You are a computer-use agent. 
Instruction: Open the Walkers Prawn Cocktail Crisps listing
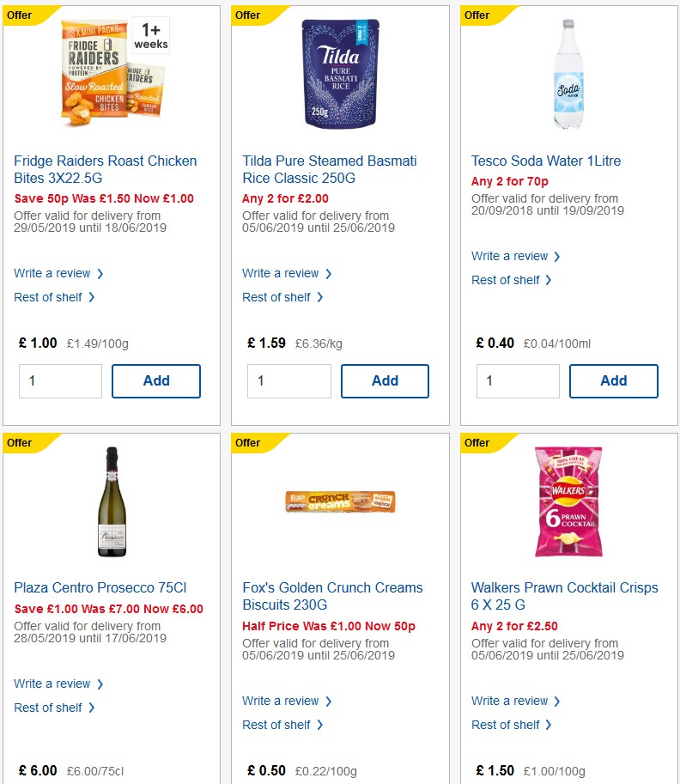pyautogui.click(x=564, y=597)
